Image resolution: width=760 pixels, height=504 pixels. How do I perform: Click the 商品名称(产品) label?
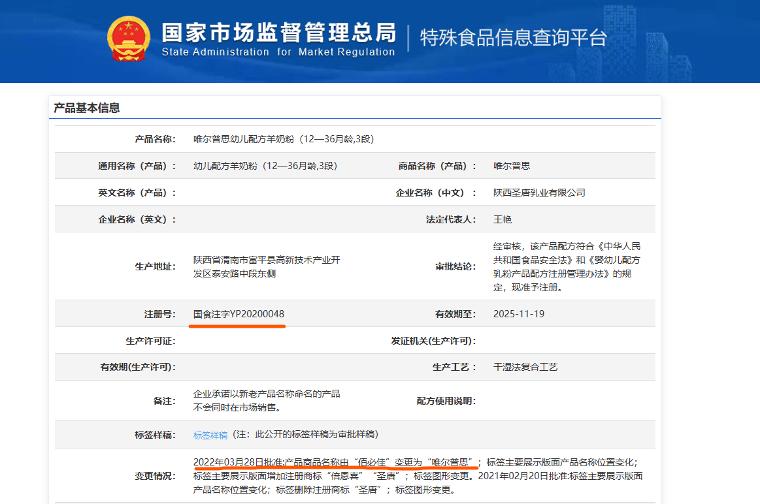[437, 166]
